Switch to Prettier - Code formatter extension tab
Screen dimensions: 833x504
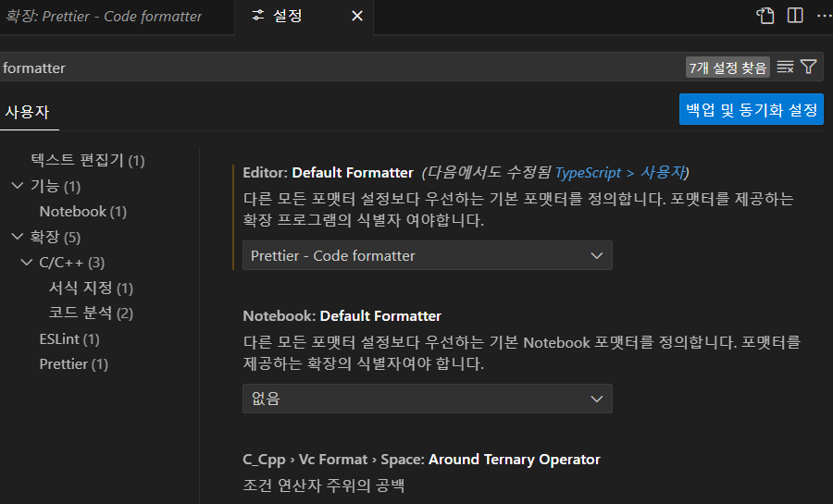coord(104,17)
